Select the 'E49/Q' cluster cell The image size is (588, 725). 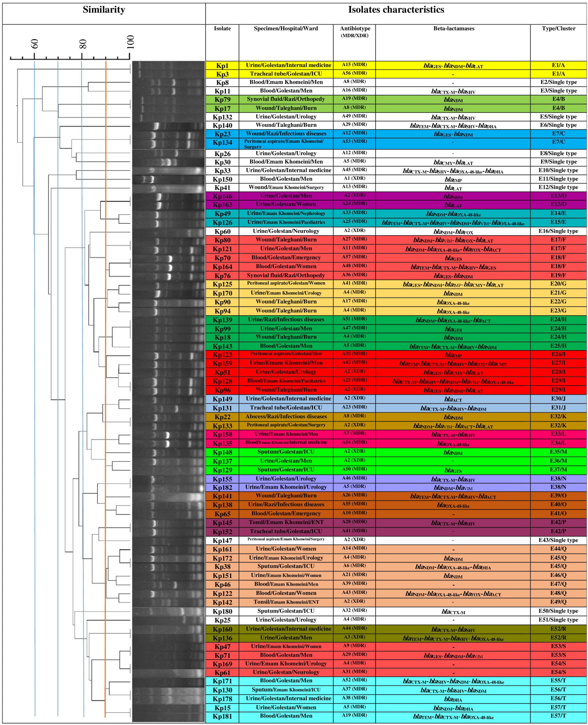[x=558, y=602]
